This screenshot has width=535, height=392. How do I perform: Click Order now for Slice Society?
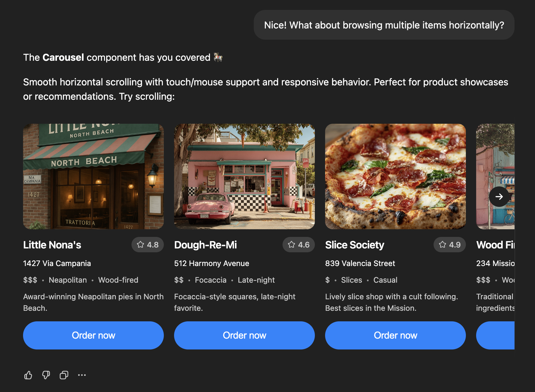395,335
